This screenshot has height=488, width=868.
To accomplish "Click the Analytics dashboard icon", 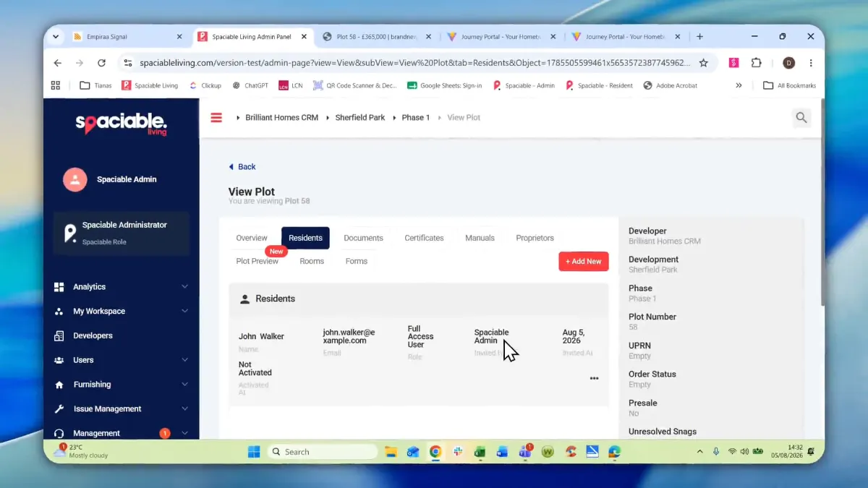I will (x=59, y=287).
